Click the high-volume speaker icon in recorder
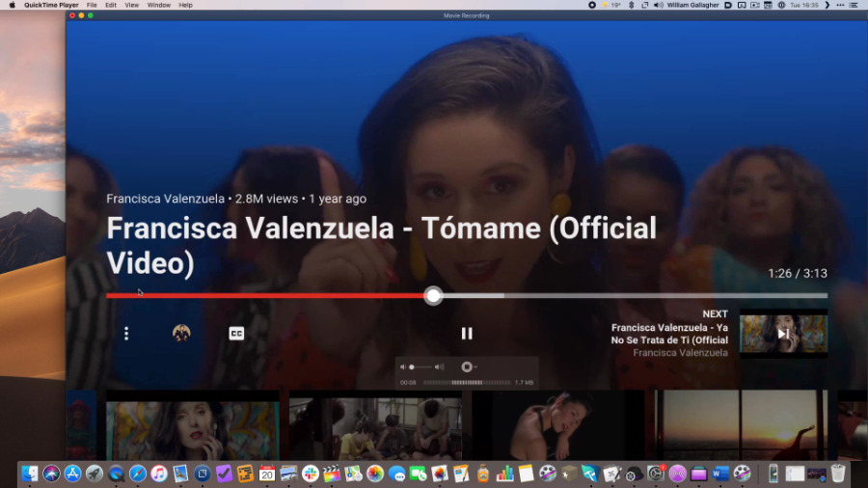Screen dimensions: 868x488 tap(439, 366)
